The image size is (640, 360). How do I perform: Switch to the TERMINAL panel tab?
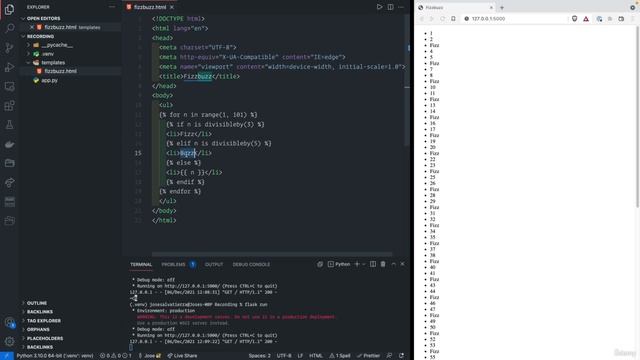(141, 264)
